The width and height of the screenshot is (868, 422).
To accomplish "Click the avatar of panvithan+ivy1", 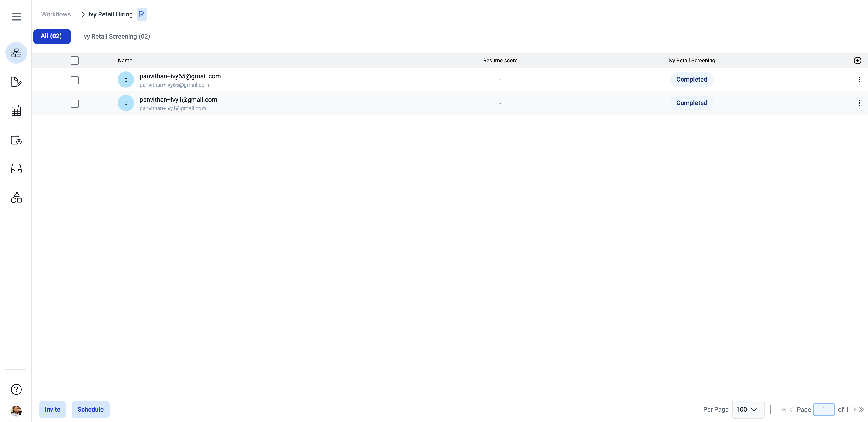I will tap(126, 103).
